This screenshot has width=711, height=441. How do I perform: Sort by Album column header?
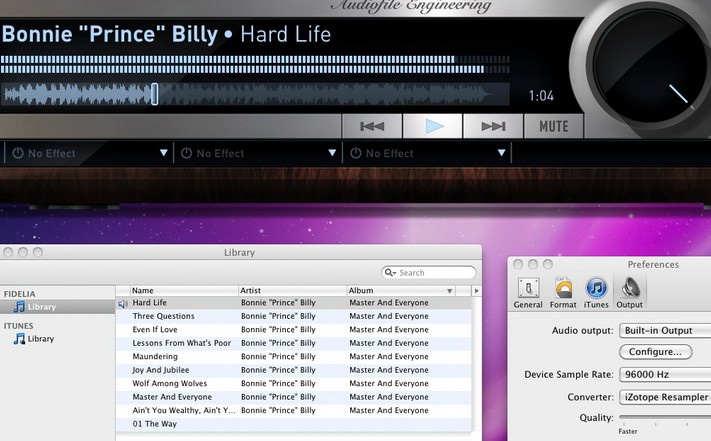[401, 291]
